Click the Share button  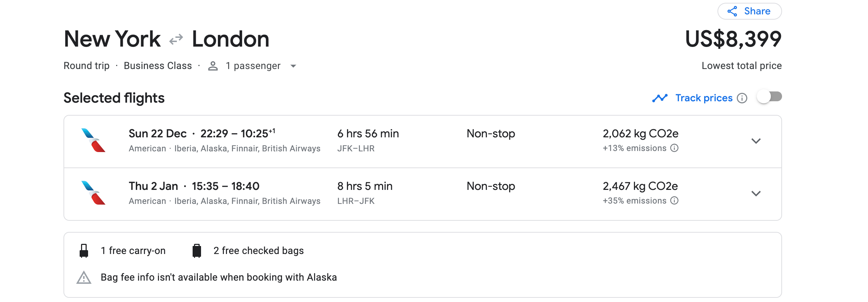click(x=749, y=11)
